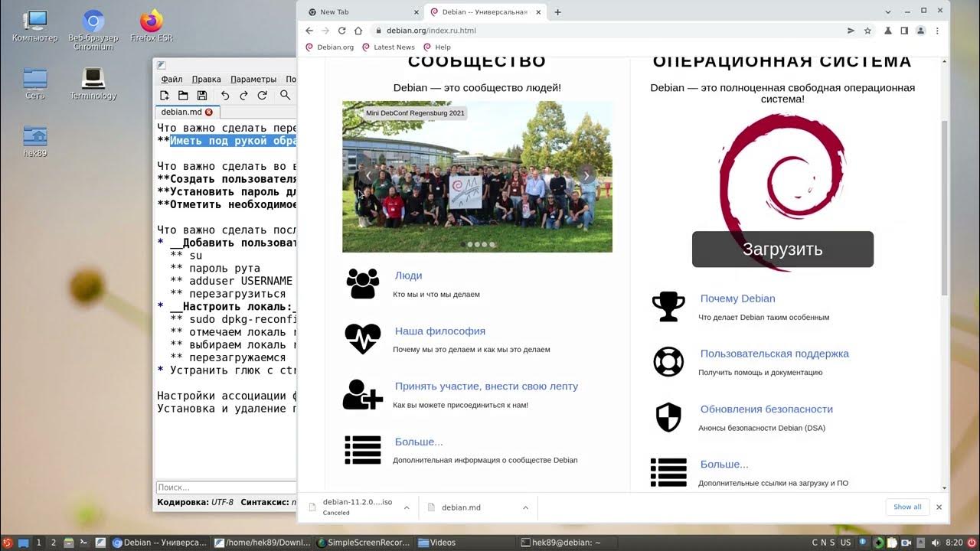Click the lifebuoy support icon
Viewport: 980px width, 551px height.
click(668, 362)
